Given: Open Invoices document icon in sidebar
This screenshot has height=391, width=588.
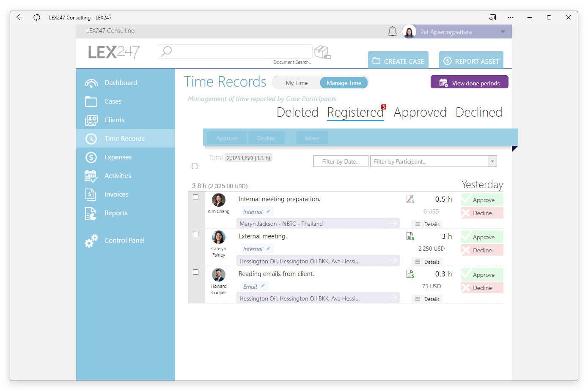Looking at the screenshot, I should 91,194.
